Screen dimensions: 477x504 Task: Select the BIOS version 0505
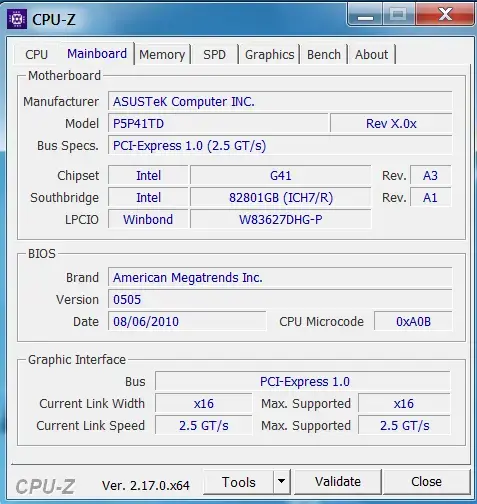(x=280, y=299)
